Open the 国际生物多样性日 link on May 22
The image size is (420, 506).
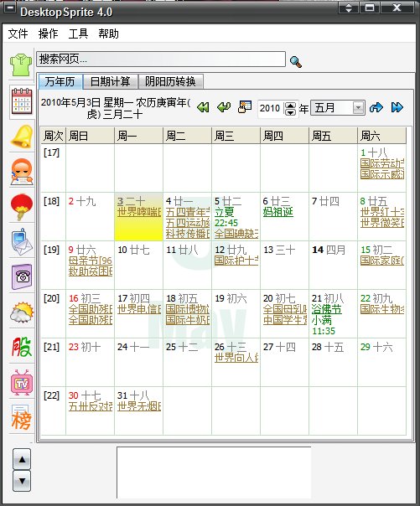(x=382, y=309)
